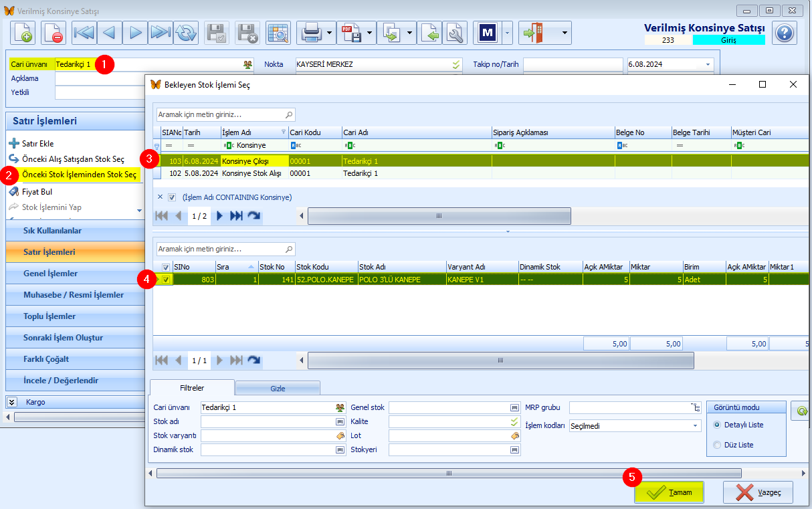Click the cancel save floppy icon with X
This screenshot has width=812, height=509.
247,32
